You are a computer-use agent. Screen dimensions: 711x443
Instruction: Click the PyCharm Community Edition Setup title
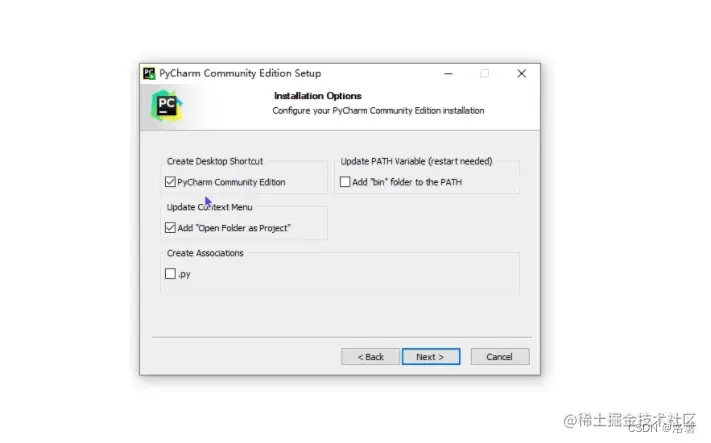(x=240, y=73)
